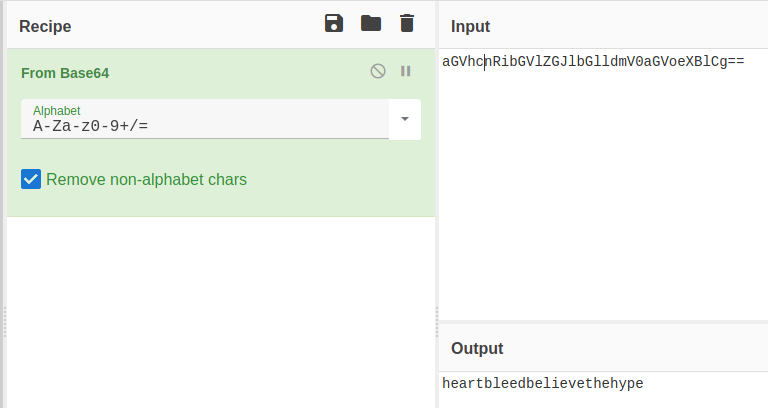The width and height of the screenshot is (768, 408).
Task: Clear the recipe with the trash icon
Action: [x=406, y=24]
